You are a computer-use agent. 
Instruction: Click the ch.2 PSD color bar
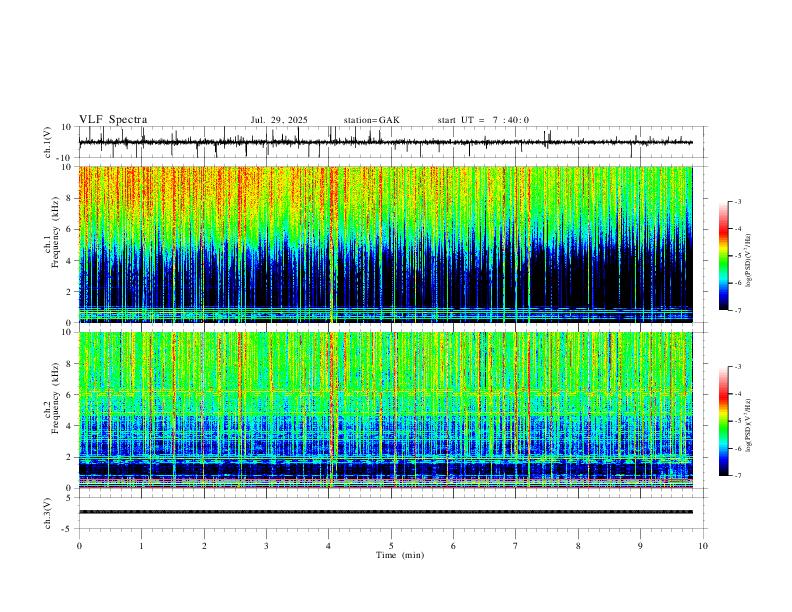point(723,421)
